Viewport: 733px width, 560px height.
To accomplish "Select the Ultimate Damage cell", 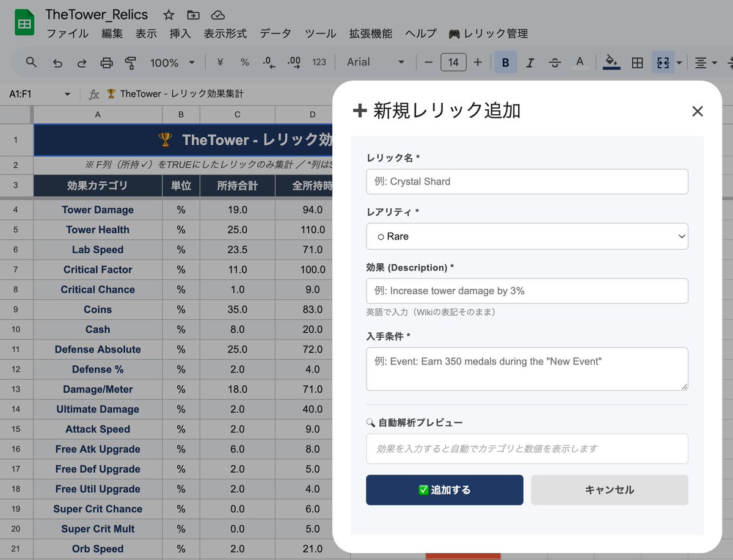I will pos(98,409).
